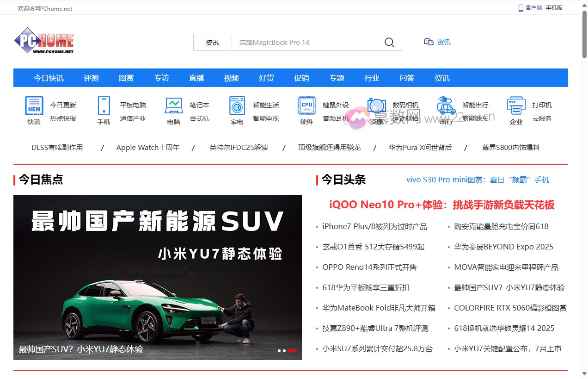Viewport: 588px width, 379px height.
Task: Visit the DLSS有啥副作用 quick link
Action: coord(57,147)
